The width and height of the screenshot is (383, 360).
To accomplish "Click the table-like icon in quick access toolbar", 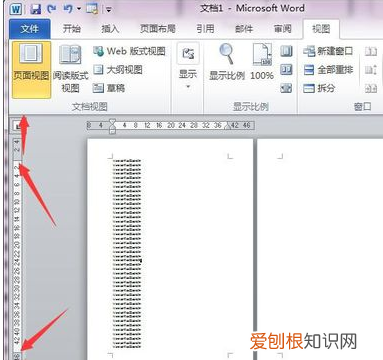I will [x=92, y=9].
